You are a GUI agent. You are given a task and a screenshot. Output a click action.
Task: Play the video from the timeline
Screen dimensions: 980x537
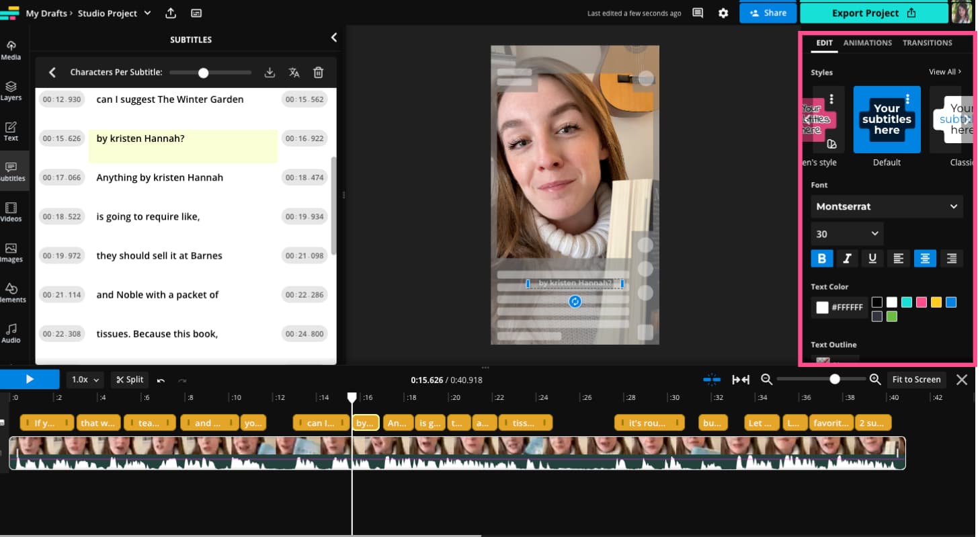(30, 380)
